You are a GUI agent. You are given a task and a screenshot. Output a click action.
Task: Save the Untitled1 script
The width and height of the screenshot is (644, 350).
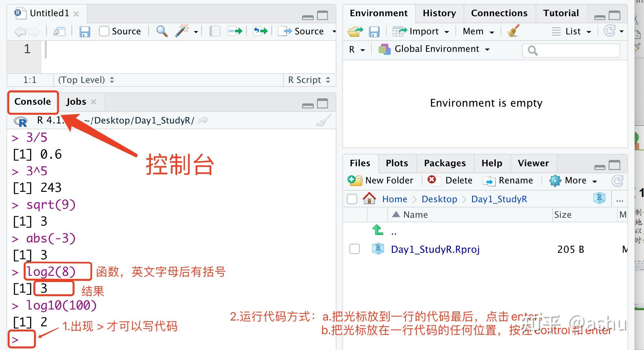tap(85, 31)
